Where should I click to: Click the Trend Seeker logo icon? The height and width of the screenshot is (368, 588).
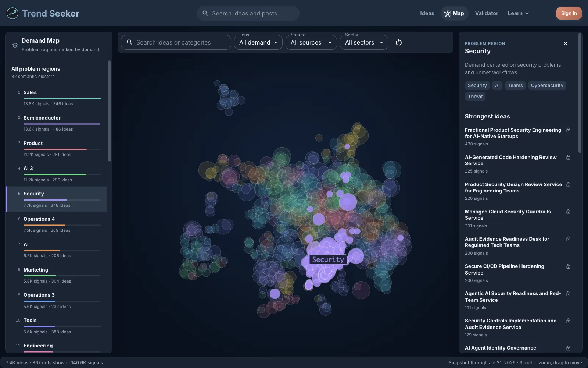pos(12,13)
